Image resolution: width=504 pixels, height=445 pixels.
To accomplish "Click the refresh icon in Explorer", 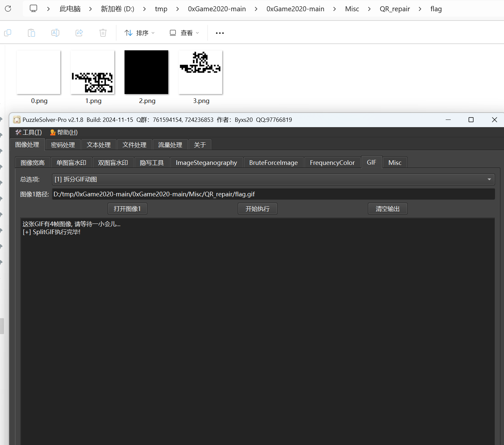I will point(8,9).
